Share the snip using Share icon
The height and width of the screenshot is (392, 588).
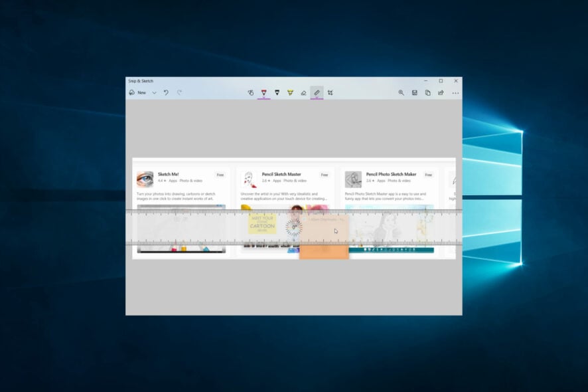441,93
